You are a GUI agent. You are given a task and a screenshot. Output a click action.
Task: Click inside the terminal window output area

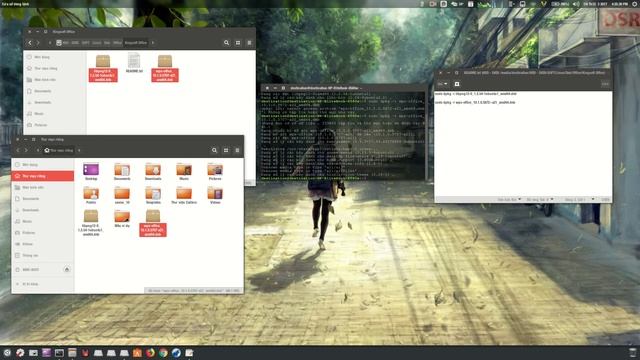[343, 136]
